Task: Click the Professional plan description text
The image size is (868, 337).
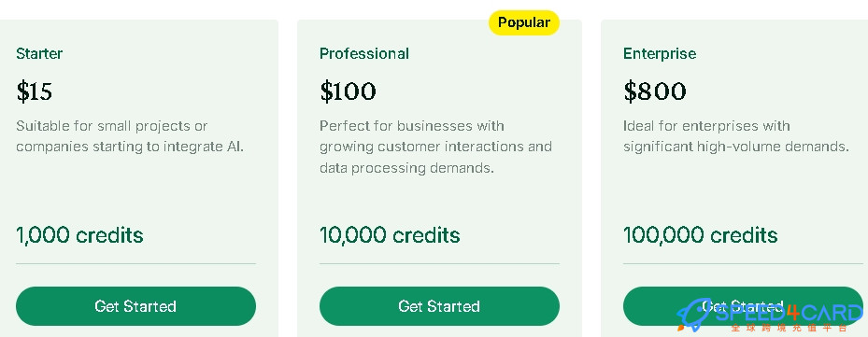Action: point(435,147)
